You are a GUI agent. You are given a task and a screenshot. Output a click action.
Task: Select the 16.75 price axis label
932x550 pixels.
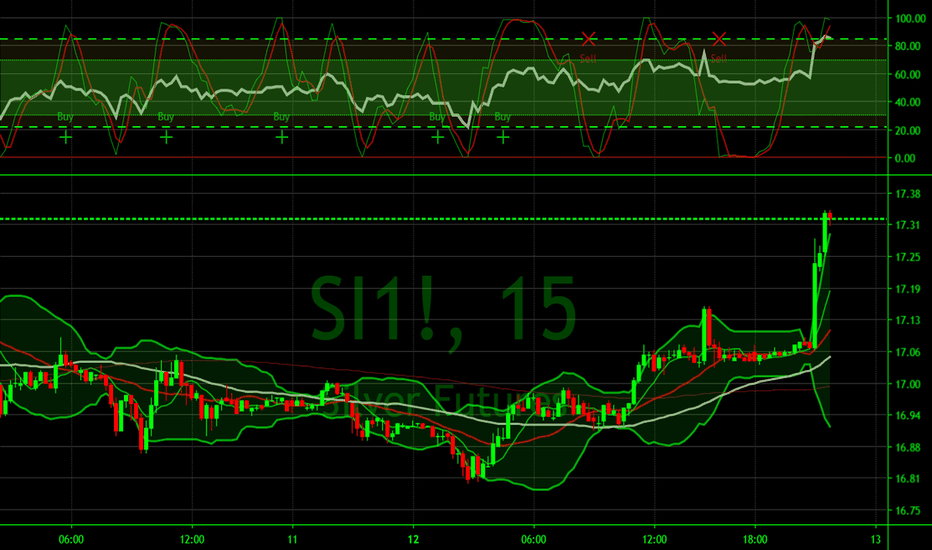[x=908, y=510]
